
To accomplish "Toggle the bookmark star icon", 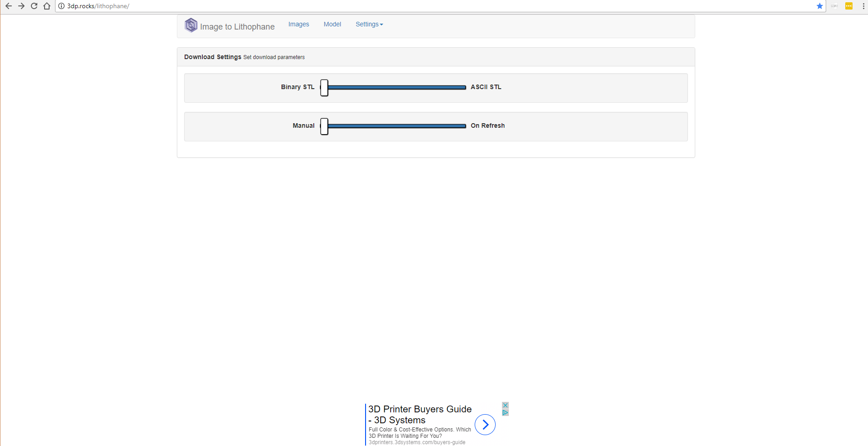I will [x=819, y=6].
